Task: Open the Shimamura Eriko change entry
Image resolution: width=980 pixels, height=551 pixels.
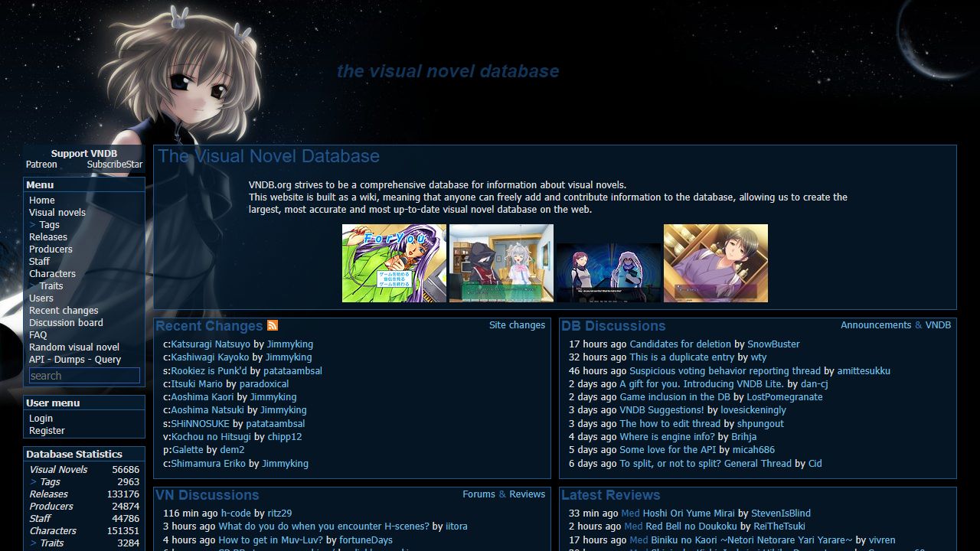Action: (207, 464)
